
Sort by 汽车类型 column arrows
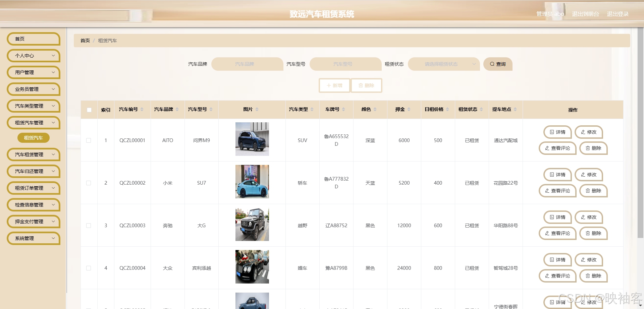[x=312, y=109]
